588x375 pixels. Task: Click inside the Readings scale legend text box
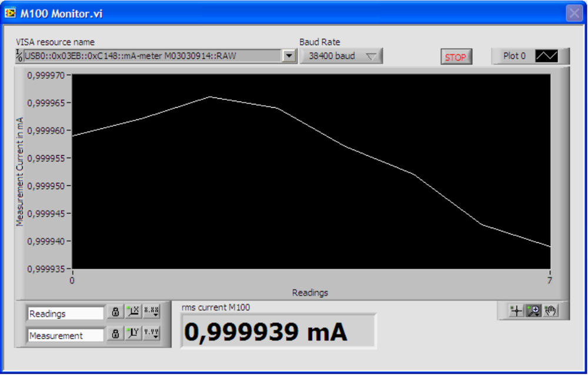(x=65, y=312)
